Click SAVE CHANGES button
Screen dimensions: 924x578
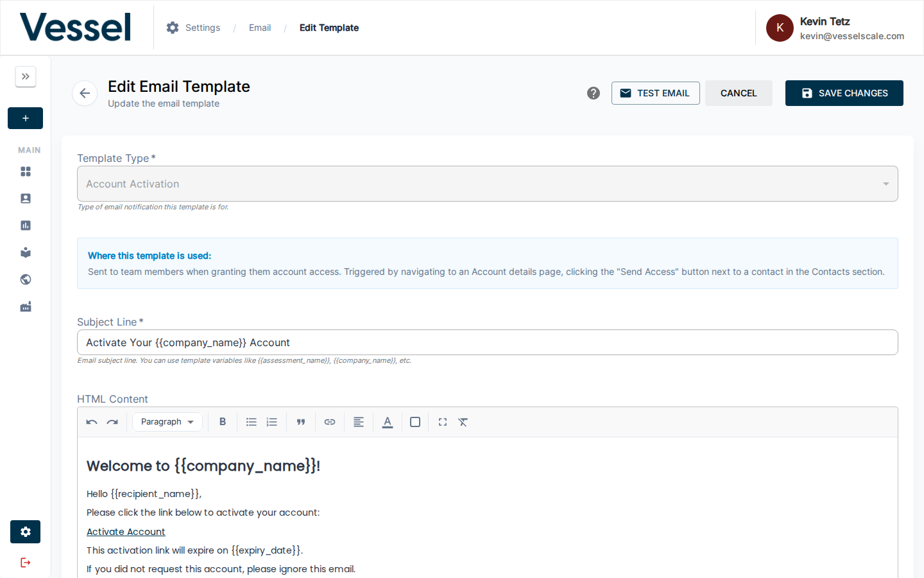pyautogui.click(x=844, y=93)
